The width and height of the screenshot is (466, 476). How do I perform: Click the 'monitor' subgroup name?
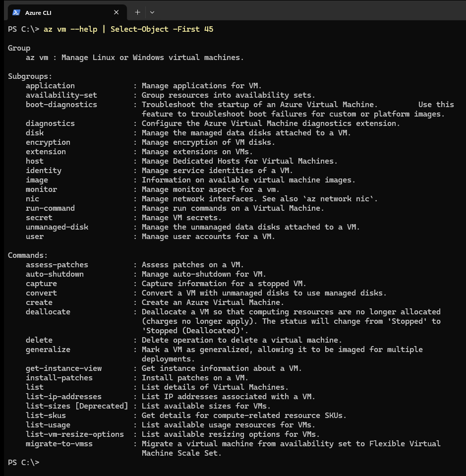pos(41,189)
